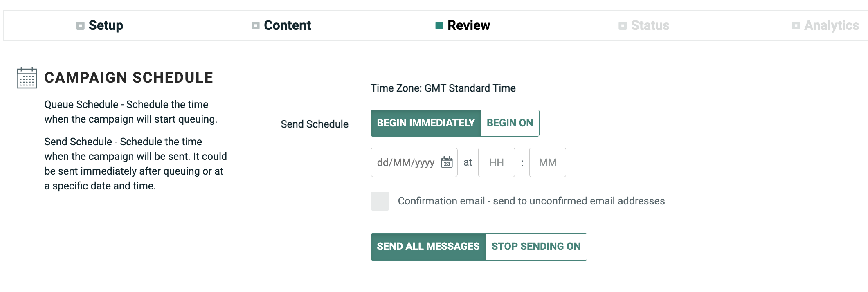868x292 pixels.
Task: Click the HH hour input field
Action: tap(496, 162)
